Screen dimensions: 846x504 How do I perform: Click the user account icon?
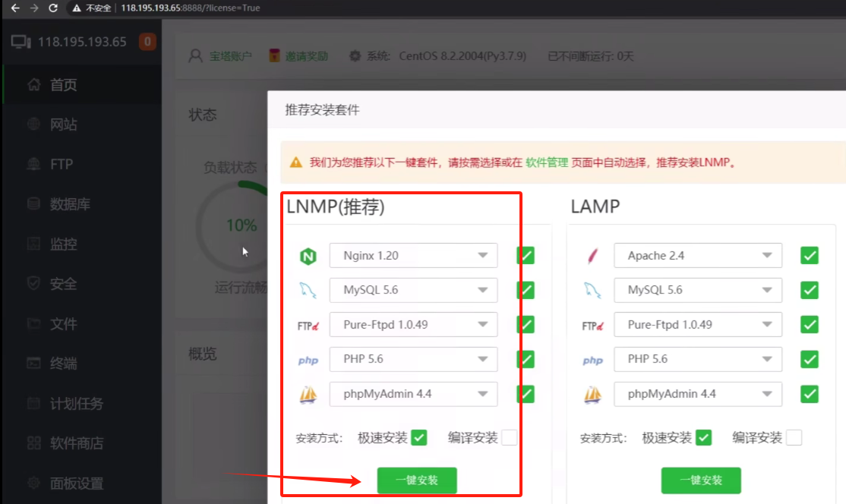pos(195,55)
